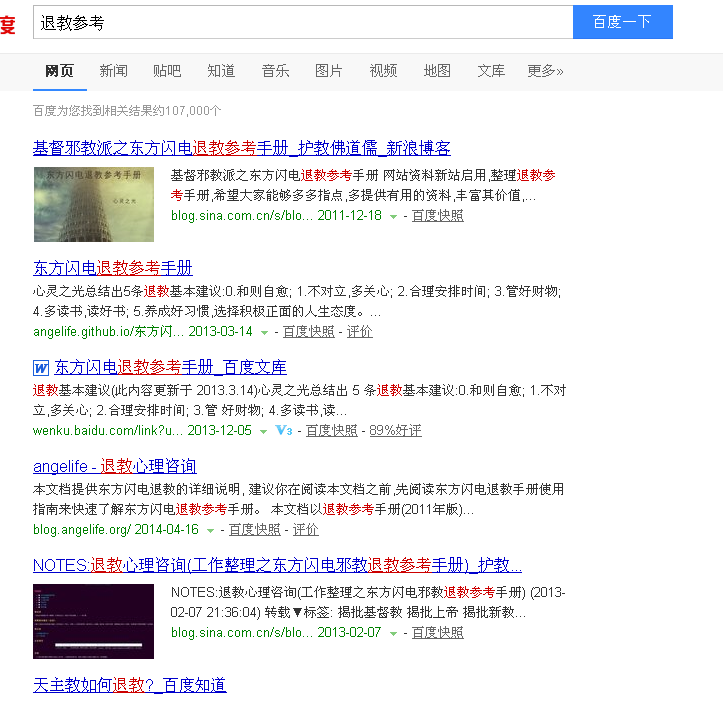Open 百度快照 for blog.angelife.org result

(x=255, y=529)
